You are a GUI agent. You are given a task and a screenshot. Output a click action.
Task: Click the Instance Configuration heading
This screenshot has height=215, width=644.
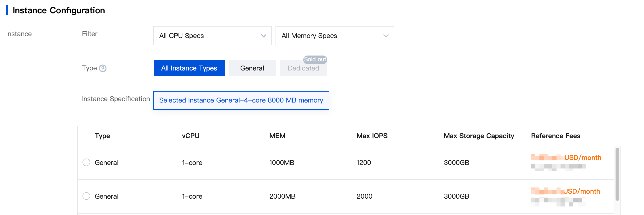(x=59, y=10)
